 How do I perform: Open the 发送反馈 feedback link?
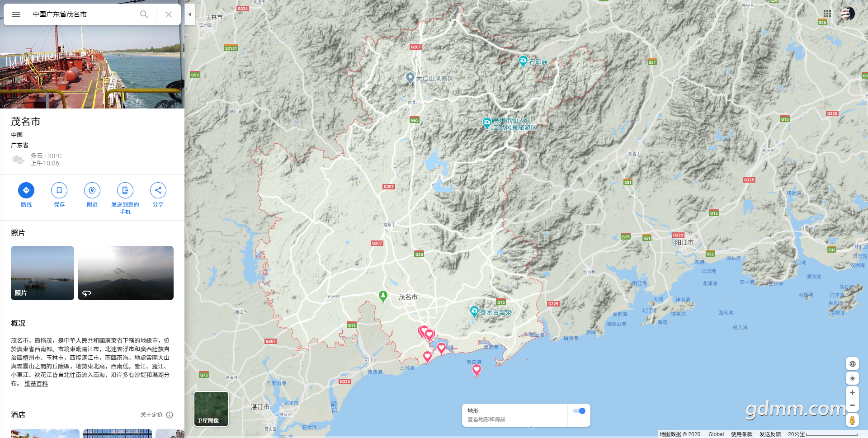[770, 434]
